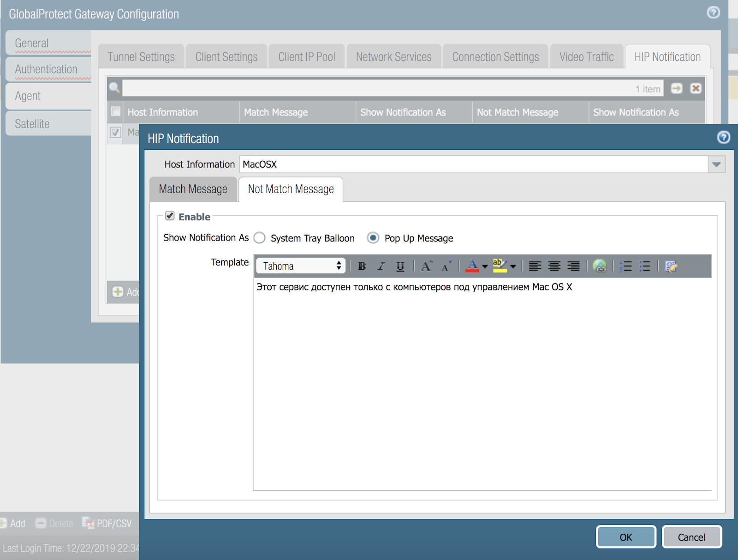Open the Satellite side tab
This screenshot has height=560, width=738.
[x=48, y=124]
